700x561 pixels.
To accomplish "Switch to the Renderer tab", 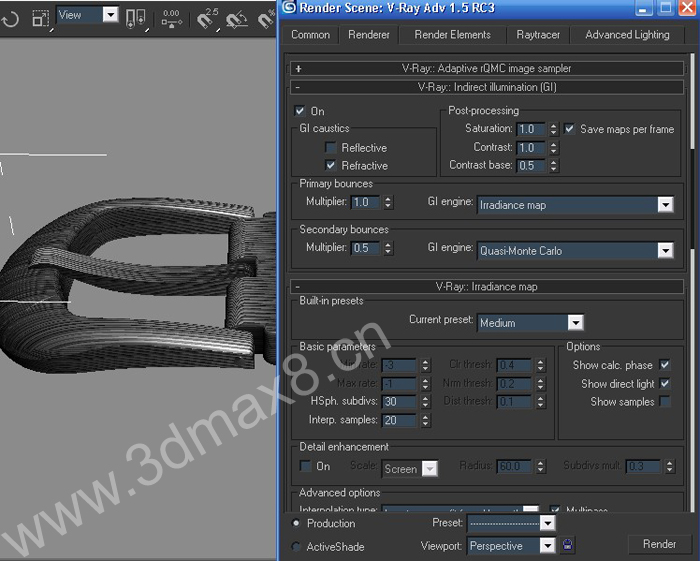I will 369,35.
